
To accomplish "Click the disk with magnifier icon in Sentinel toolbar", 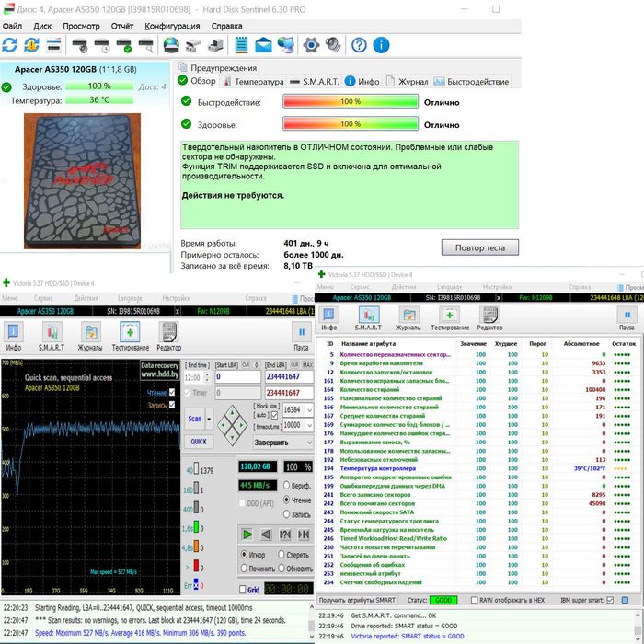I will point(145,46).
